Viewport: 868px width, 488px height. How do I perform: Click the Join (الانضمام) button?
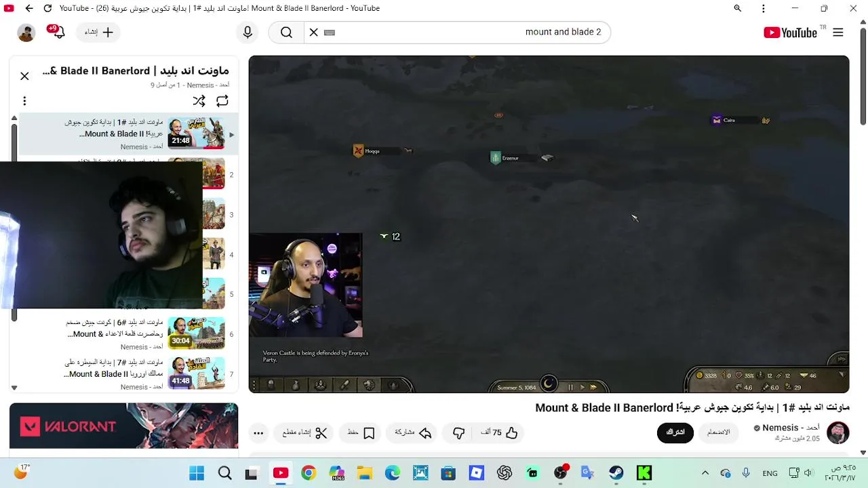[x=719, y=432]
